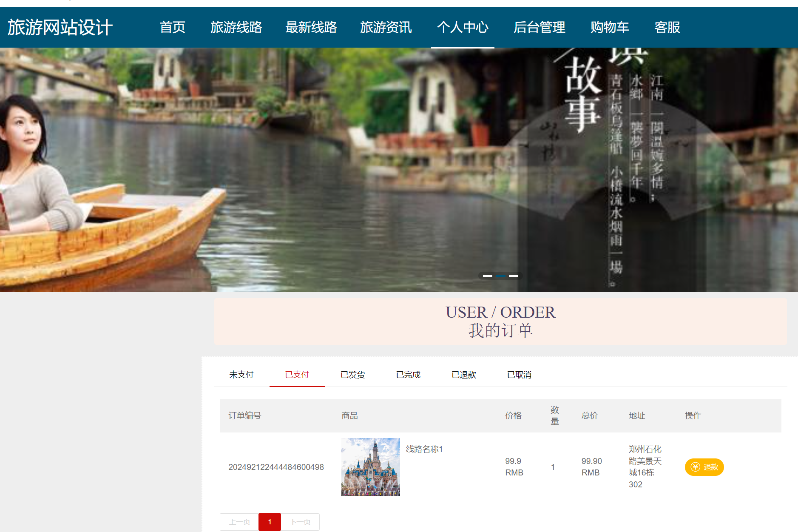Image resolution: width=798 pixels, height=532 pixels.
Task: Select the second carousel indicator dot
Action: [x=501, y=276]
